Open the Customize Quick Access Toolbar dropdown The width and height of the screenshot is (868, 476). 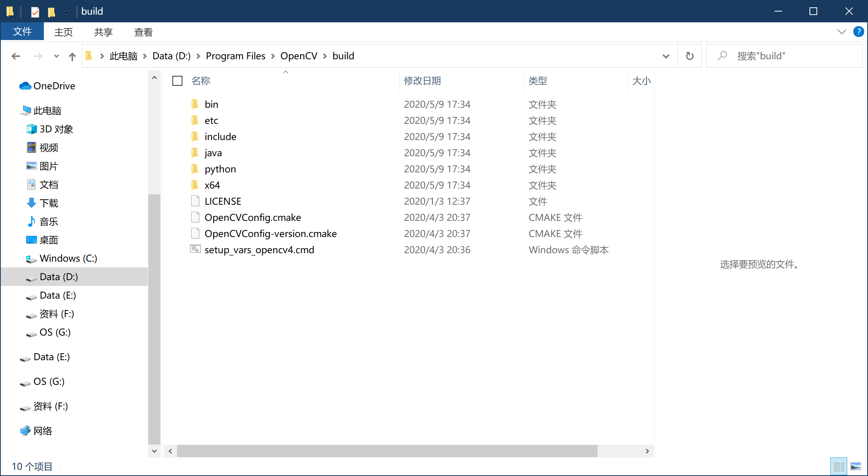[x=66, y=12]
